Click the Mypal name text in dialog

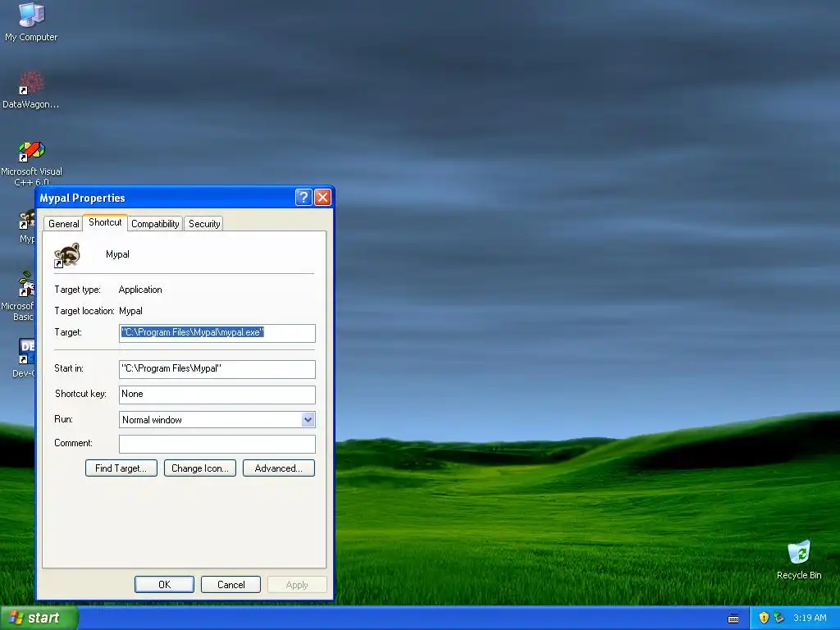point(117,254)
